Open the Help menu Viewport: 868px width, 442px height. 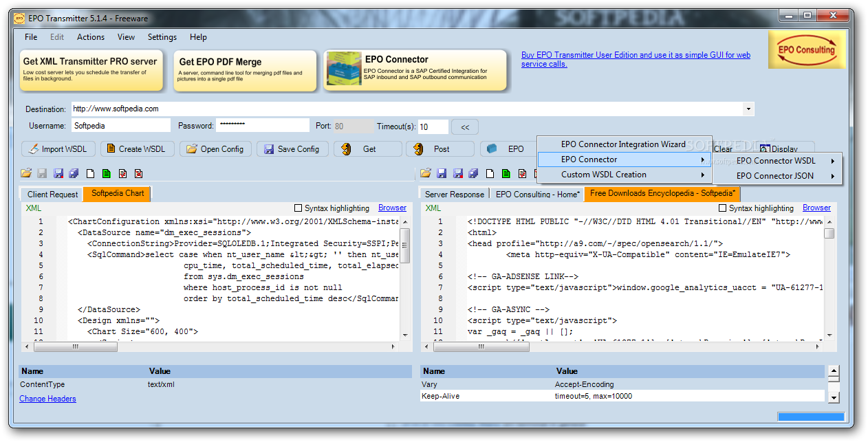pos(199,37)
